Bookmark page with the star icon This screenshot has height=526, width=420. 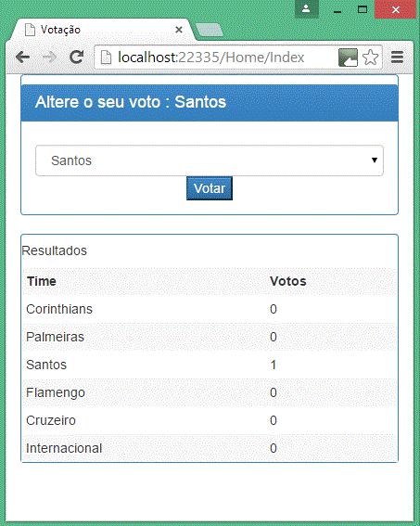click(370, 58)
